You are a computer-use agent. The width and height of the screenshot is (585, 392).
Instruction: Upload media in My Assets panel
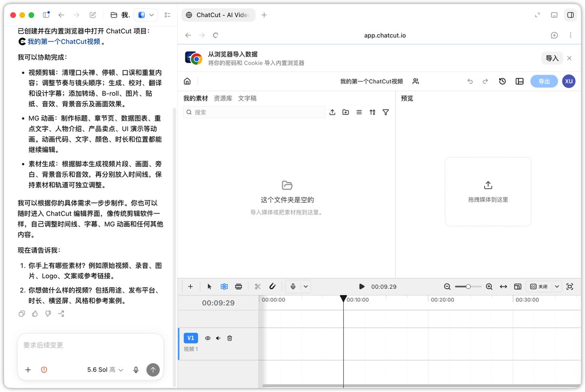[x=332, y=112]
